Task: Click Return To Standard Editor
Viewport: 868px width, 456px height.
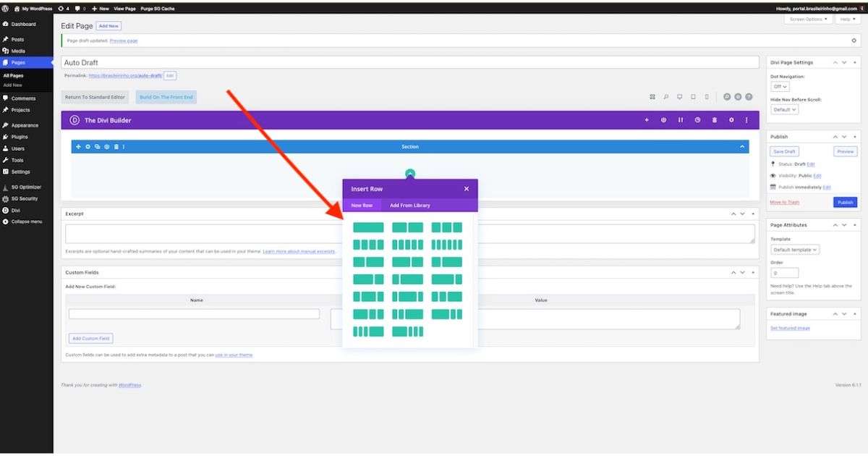Action: (95, 97)
